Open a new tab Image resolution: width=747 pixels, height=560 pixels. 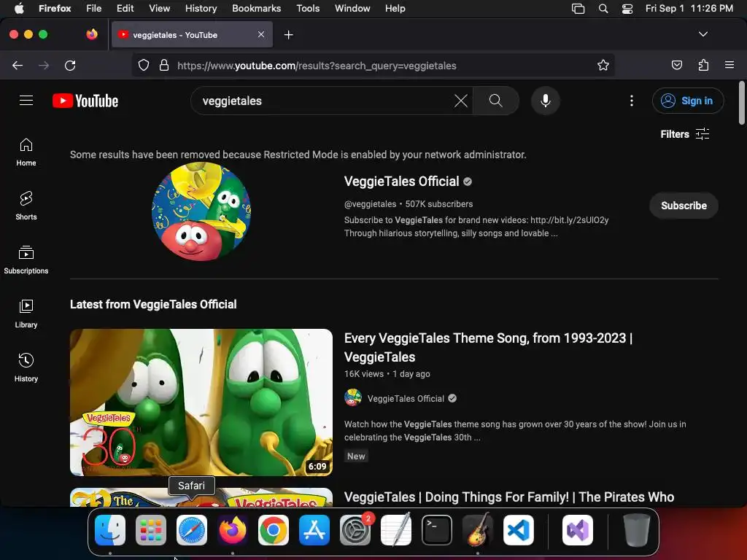[x=288, y=35]
